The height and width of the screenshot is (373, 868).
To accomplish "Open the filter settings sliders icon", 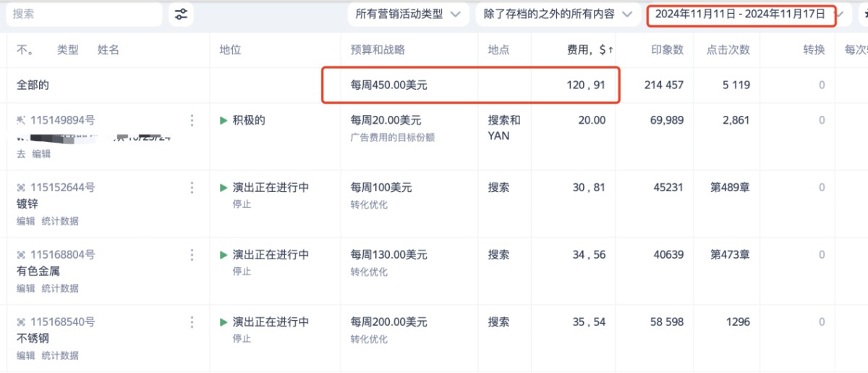I will (x=181, y=14).
